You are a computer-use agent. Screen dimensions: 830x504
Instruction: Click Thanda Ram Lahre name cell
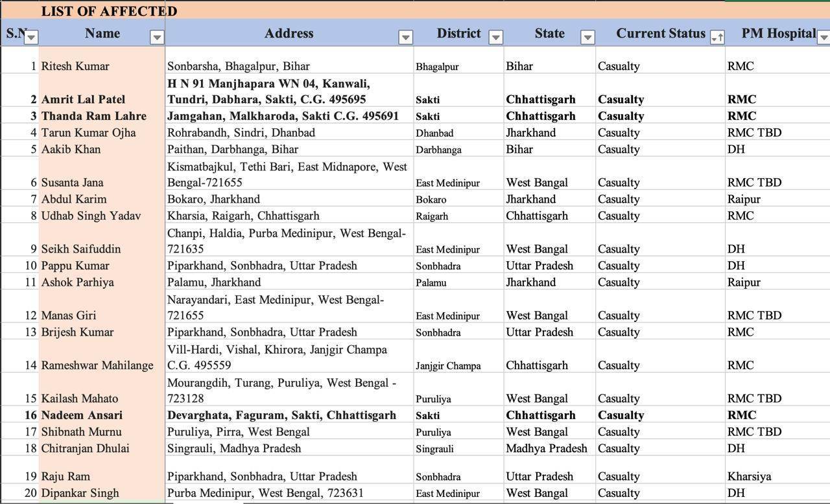[93, 116]
